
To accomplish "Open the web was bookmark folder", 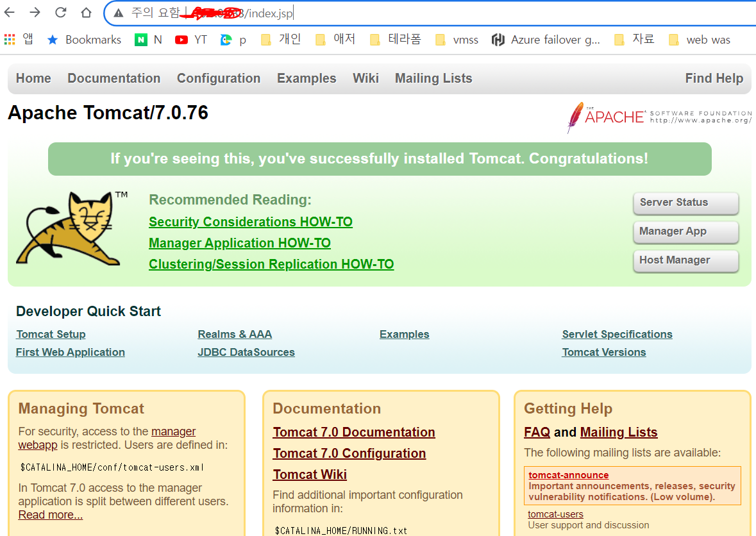I will point(700,40).
